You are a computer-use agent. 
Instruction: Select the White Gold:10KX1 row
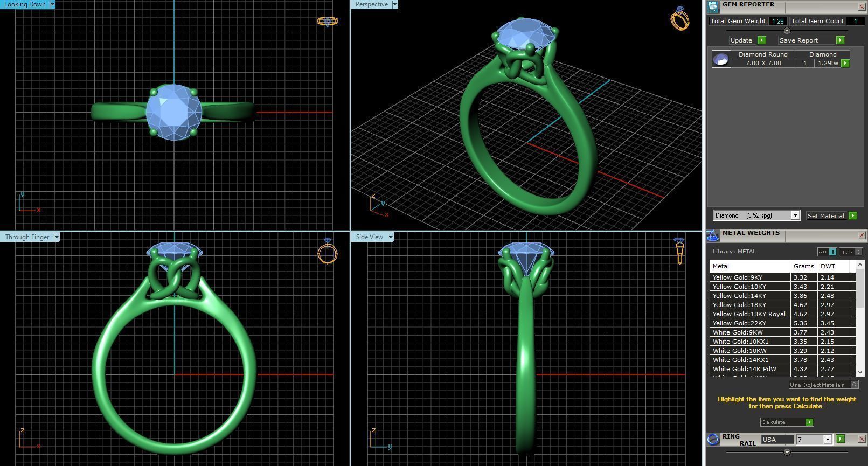coord(782,342)
